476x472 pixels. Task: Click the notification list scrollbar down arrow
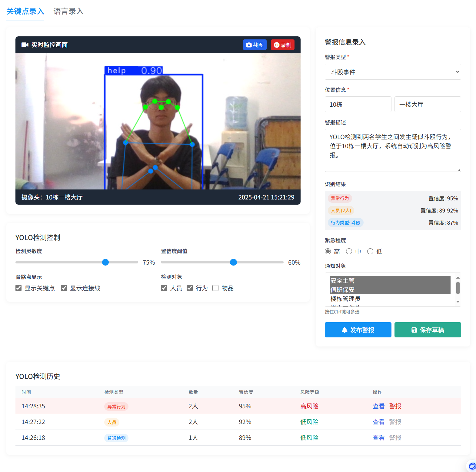coord(458,302)
